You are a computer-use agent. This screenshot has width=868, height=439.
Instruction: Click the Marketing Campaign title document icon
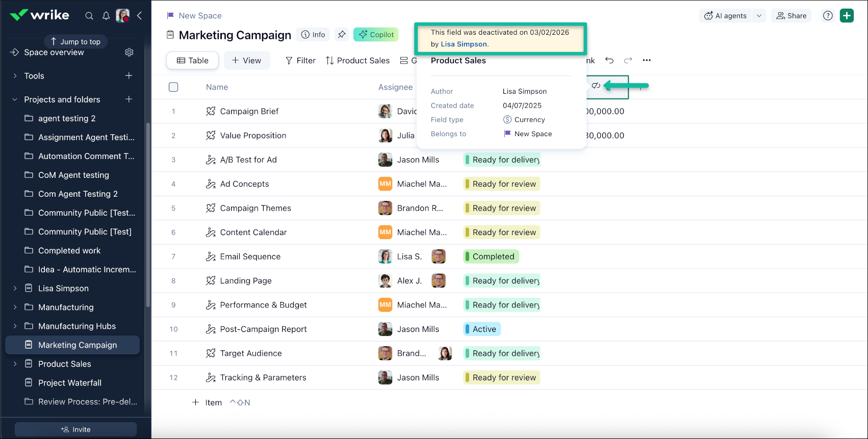point(170,35)
